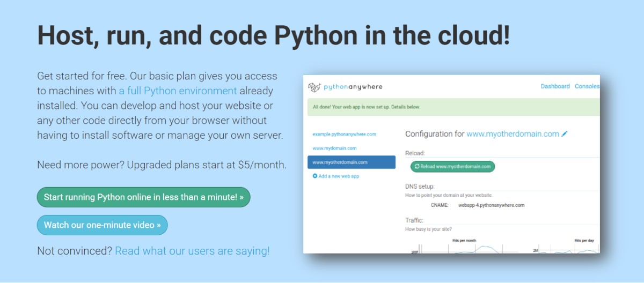
Task: Click the 'Hits per month' chart
Action: tap(464, 247)
